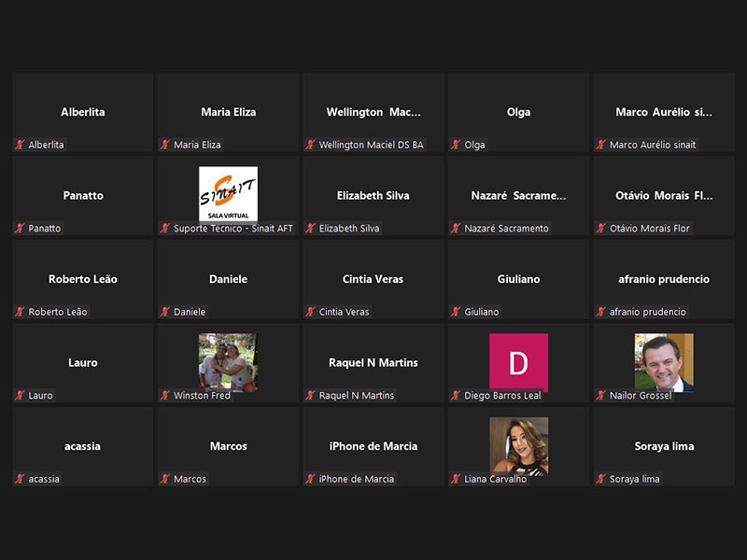Click the truncated 'Otávio Morais Fl...' tile title

click(x=664, y=196)
